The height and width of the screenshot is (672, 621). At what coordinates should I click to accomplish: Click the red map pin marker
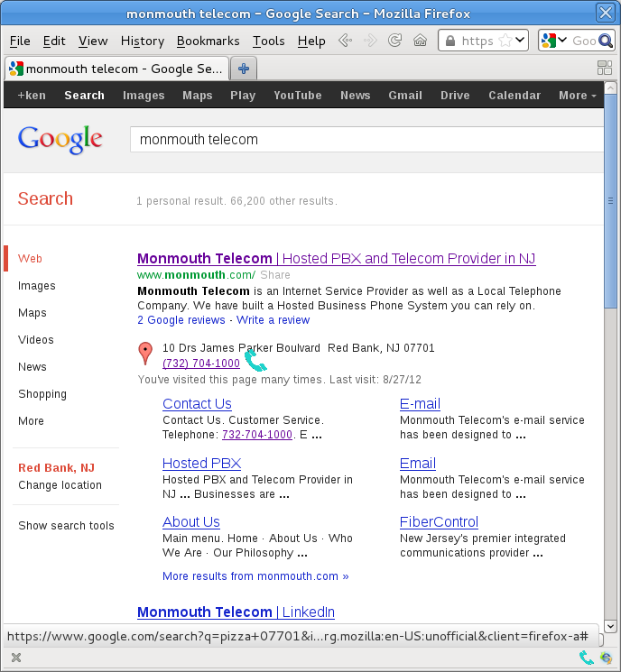[144, 354]
